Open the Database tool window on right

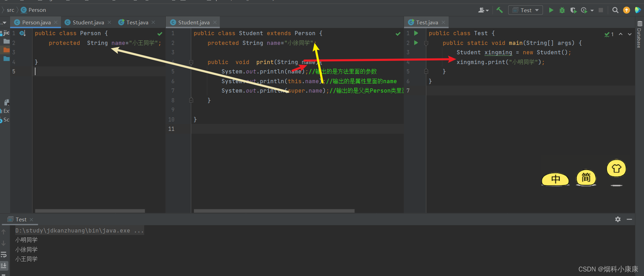coord(639,34)
